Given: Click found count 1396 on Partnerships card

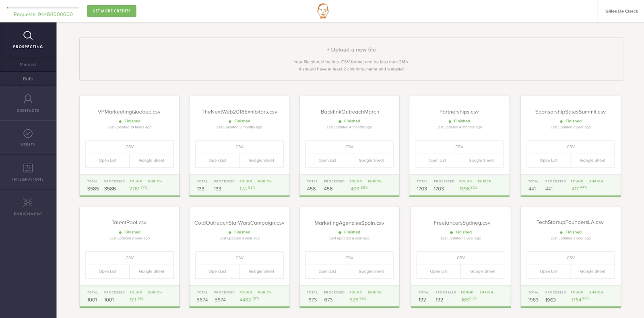Looking at the screenshot, I should [x=464, y=189].
